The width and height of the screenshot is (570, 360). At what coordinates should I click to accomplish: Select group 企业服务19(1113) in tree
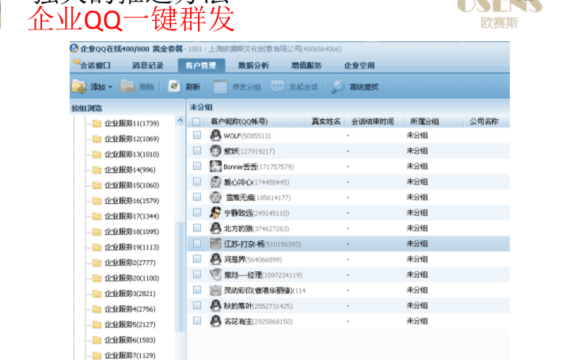[132, 247]
